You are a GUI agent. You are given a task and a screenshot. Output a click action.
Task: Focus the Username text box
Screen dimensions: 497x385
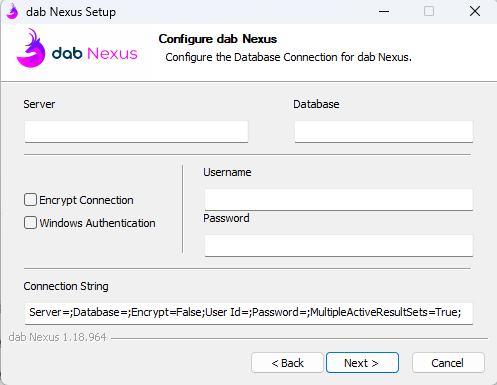[339, 200]
